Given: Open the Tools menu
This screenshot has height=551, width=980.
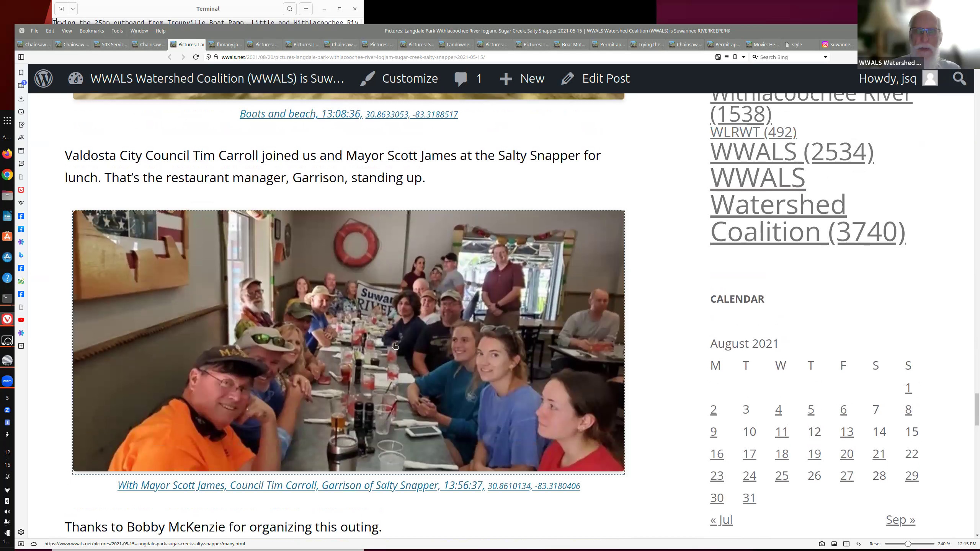Looking at the screenshot, I should pyautogui.click(x=117, y=31).
